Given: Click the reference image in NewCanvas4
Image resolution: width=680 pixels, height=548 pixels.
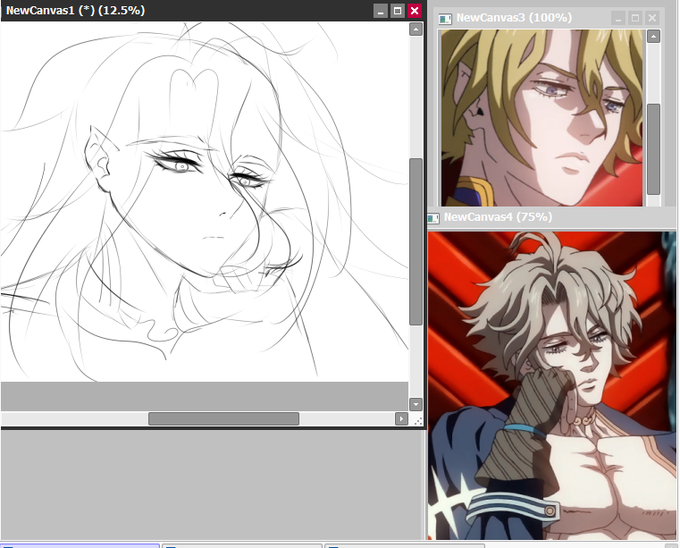Looking at the screenshot, I should [552, 386].
